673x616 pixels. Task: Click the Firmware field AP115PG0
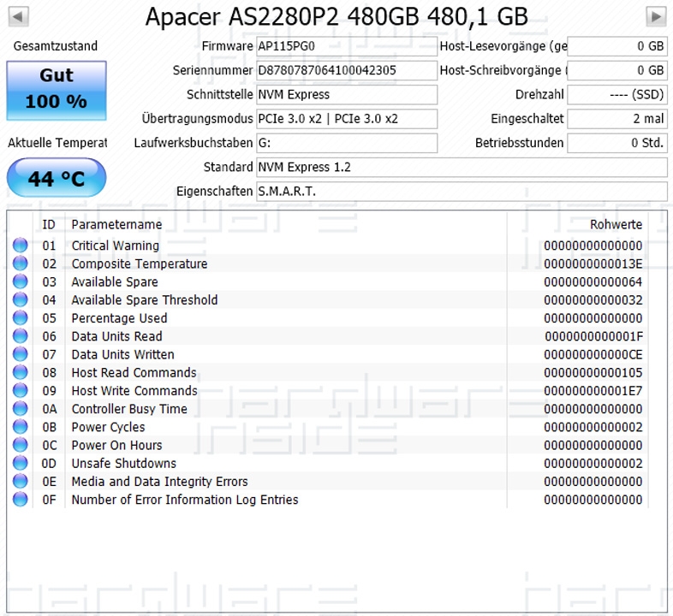347,46
